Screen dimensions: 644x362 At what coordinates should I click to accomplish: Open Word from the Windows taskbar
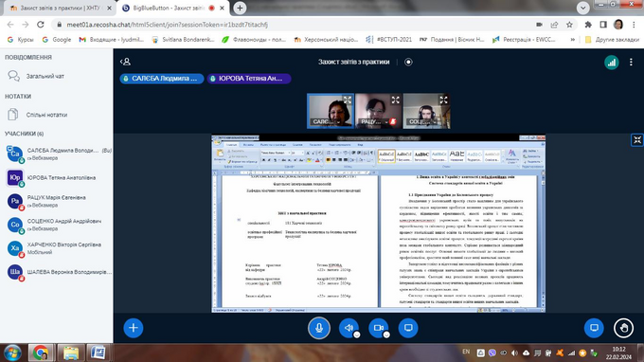point(98,353)
